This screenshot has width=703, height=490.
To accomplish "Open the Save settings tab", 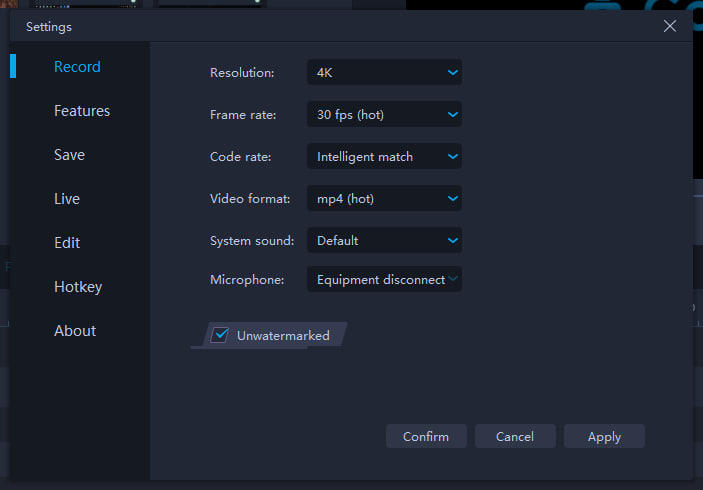I will point(69,155).
